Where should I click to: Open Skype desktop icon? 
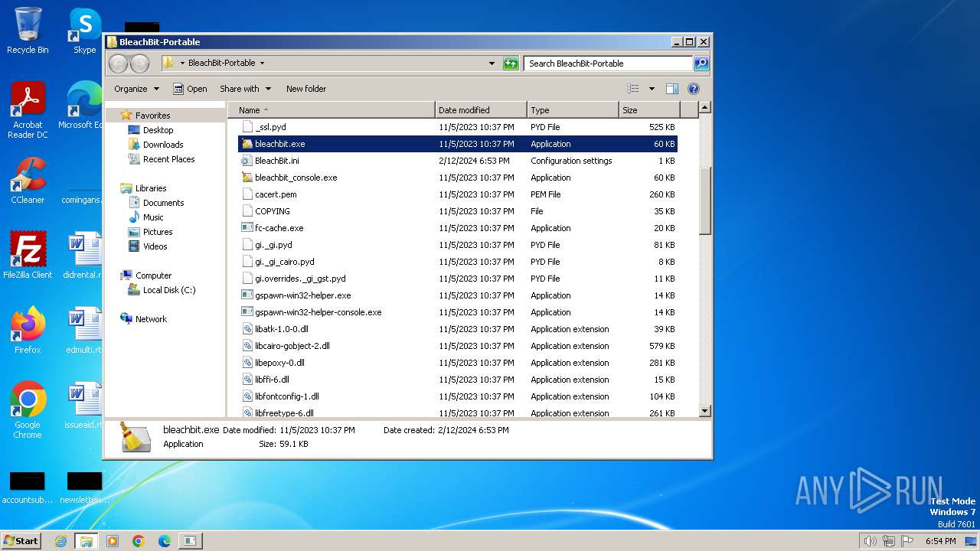pyautogui.click(x=84, y=31)
